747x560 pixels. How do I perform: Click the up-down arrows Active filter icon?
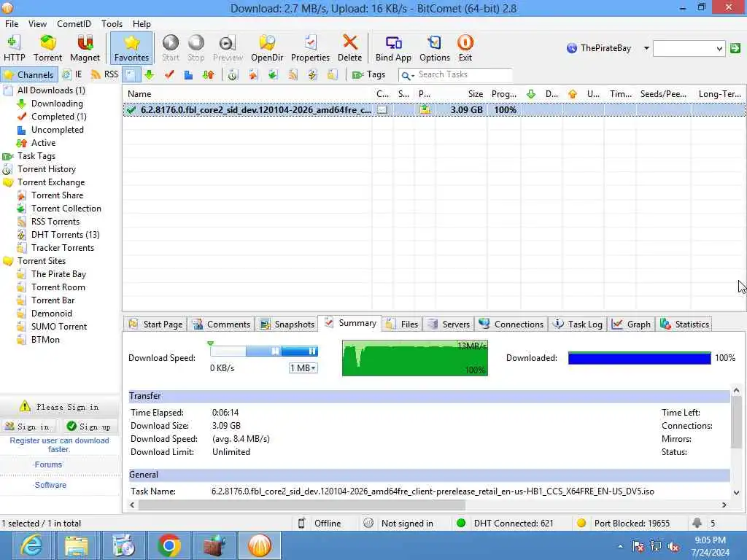[208, 75]
